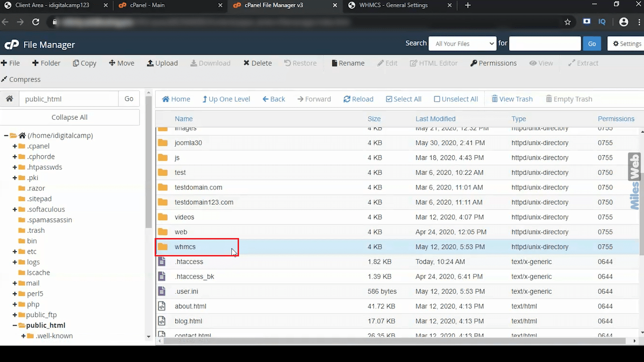Sort files by Last Modified column
This screenshot has width=644, height=362.
pyautogui.click(x=436, y=119)
